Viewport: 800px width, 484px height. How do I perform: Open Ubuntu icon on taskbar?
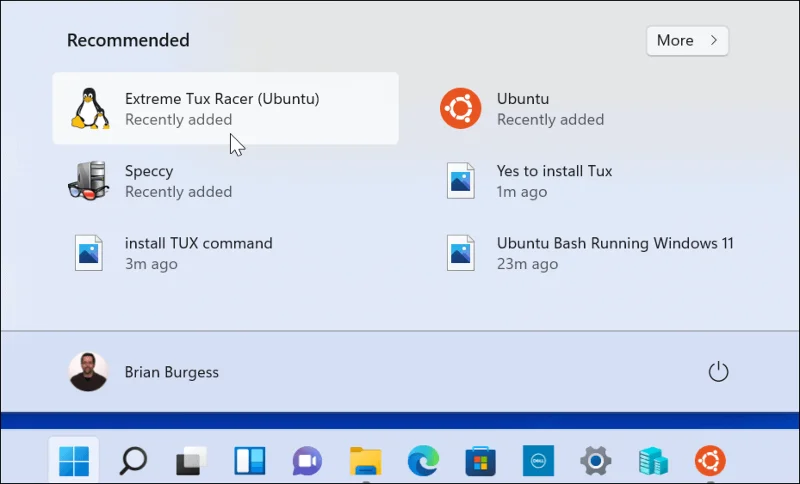[710, 461]
